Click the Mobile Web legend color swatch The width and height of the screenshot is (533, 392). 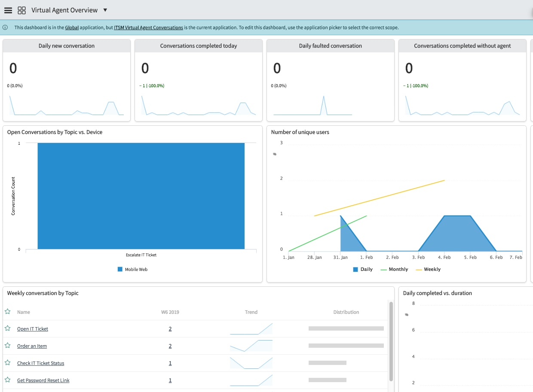[120, 270]
